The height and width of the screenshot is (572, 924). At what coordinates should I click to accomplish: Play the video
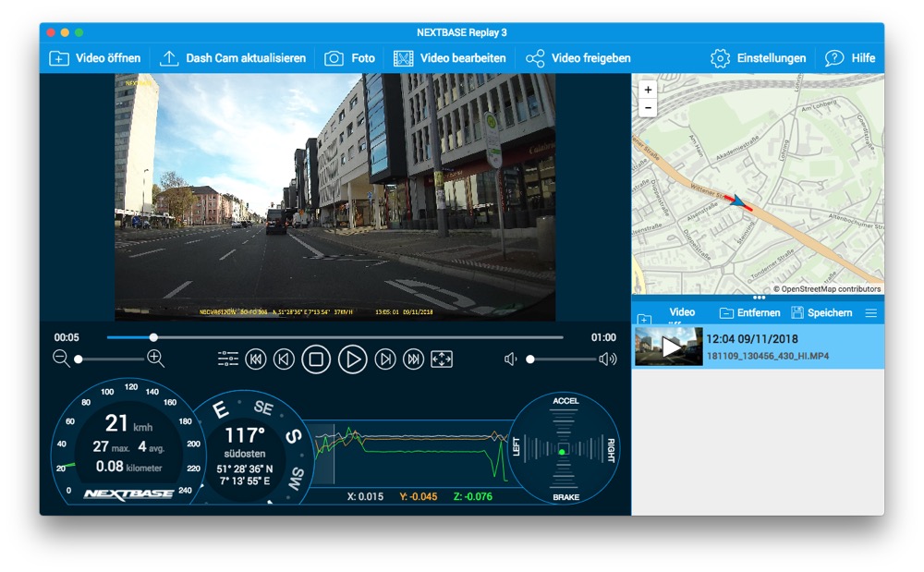click(352, 359)
